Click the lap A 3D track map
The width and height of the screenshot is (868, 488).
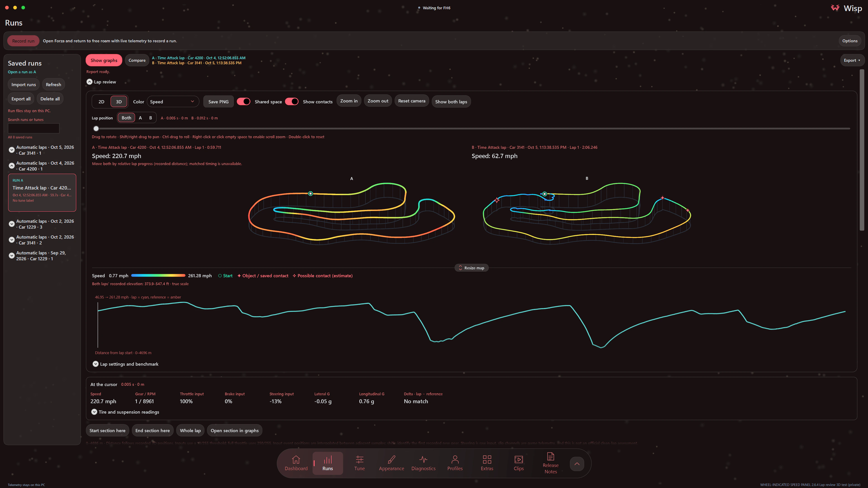coord(351,214)
